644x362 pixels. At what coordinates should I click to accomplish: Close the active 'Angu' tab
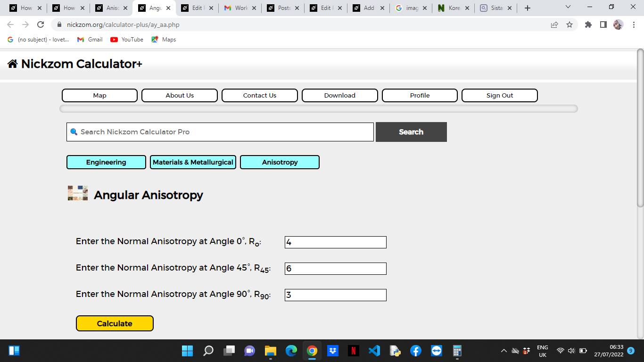click(x=168, y=8)
